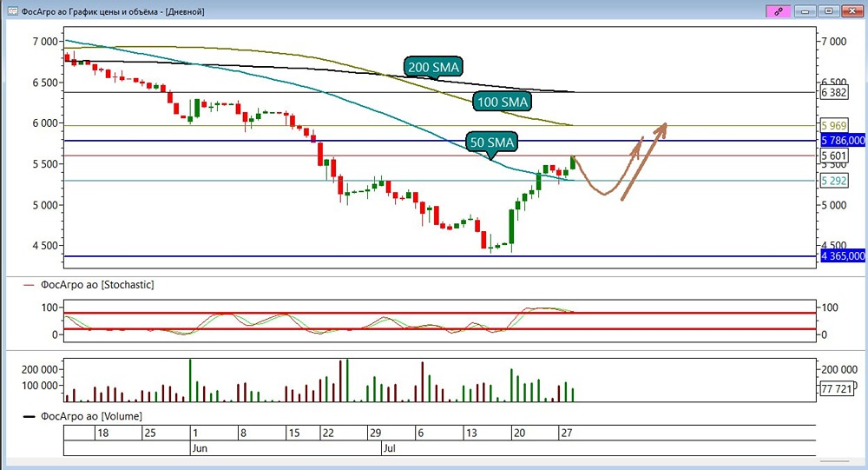Viewport: 868px width, 470px height.
Task: Click the 5 969 price label on axis
Action: tap(833, 126)
